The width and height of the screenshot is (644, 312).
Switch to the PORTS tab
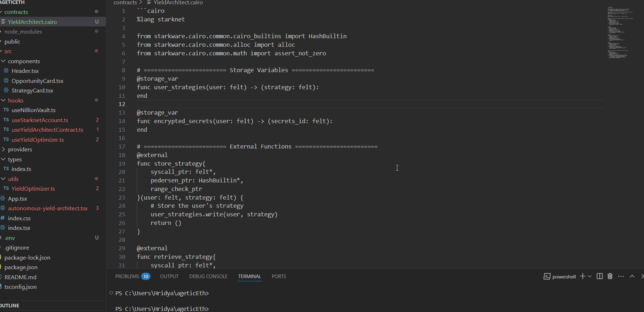coord(279,276)
